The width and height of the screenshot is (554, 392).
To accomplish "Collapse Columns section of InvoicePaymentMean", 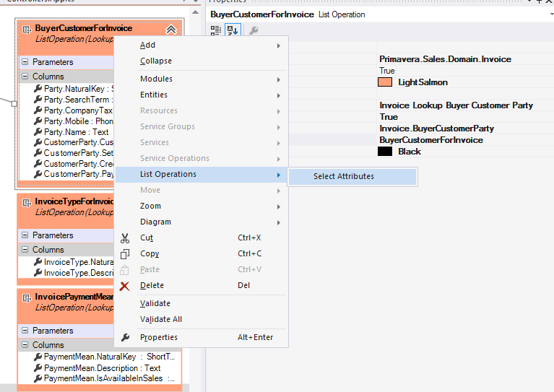I will point(25,344).
